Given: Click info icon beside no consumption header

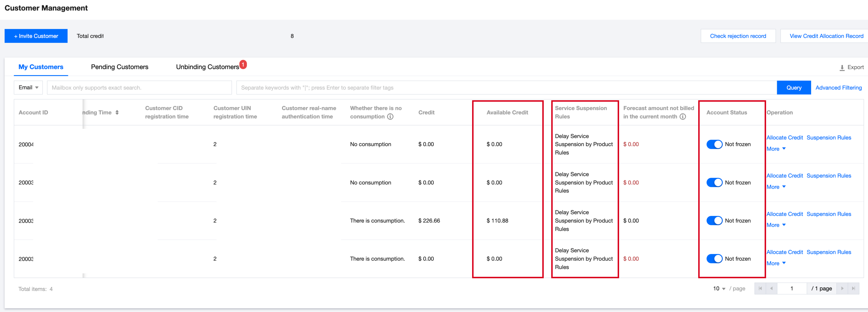Looking at the screenshot, I should (x=390, y=116).
